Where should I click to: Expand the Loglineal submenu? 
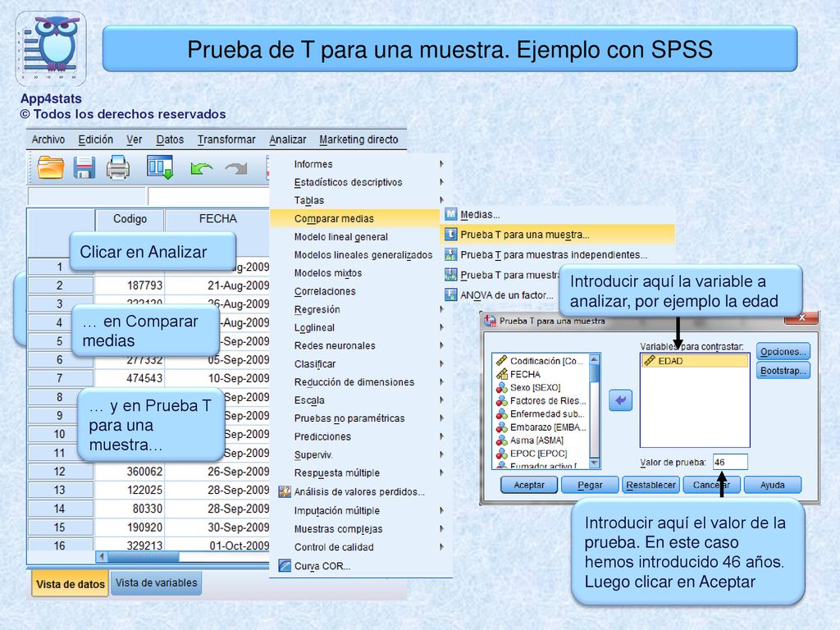coord(361,327)
